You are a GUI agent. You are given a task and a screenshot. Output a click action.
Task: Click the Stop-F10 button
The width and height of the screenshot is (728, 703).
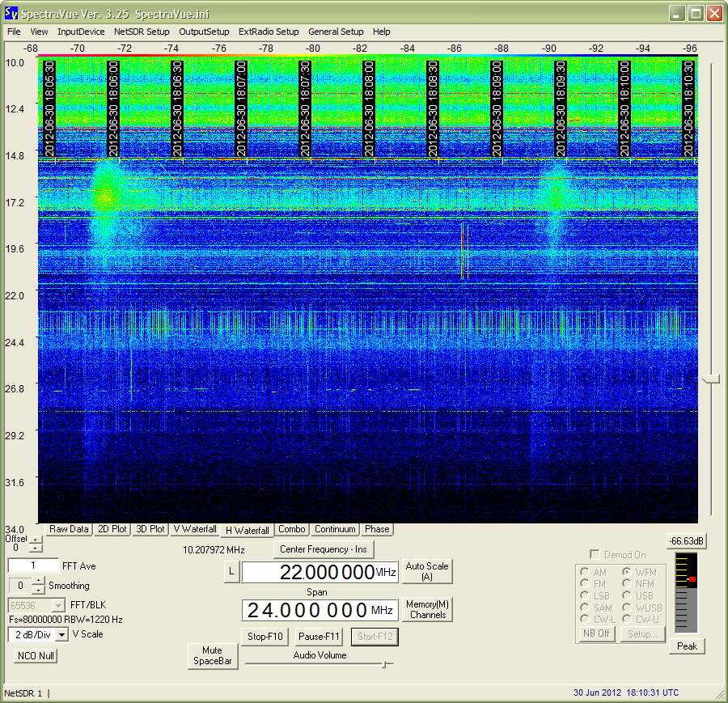coord(265,637)
